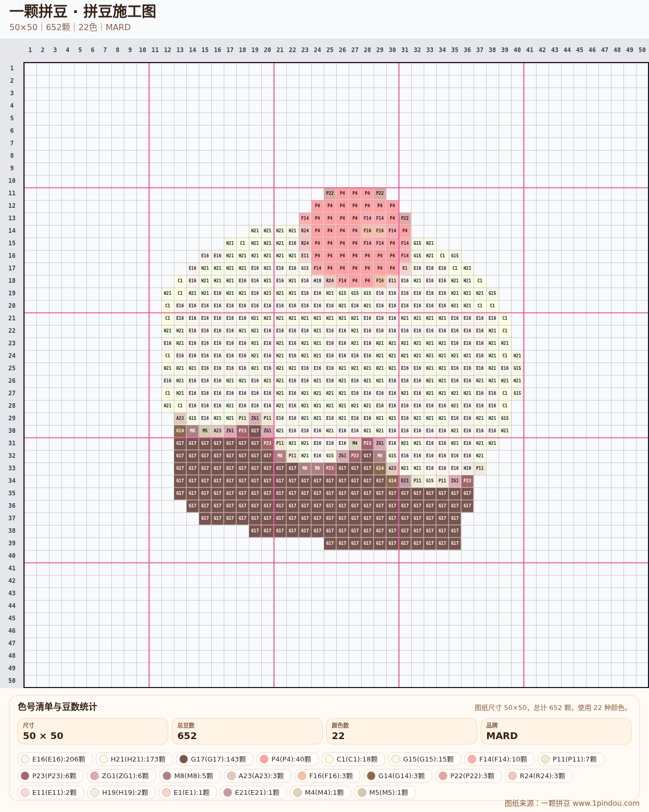The width and height of the screenshot is (649, 812).
Task: Click the H19 bead cell in row 33
Action: point(467,468)
